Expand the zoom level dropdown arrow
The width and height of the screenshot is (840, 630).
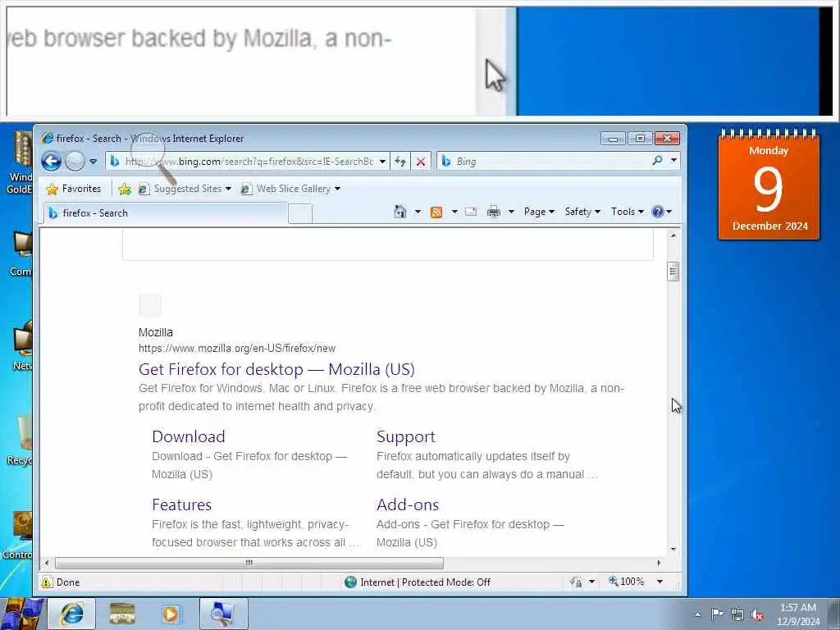(660, 582)
